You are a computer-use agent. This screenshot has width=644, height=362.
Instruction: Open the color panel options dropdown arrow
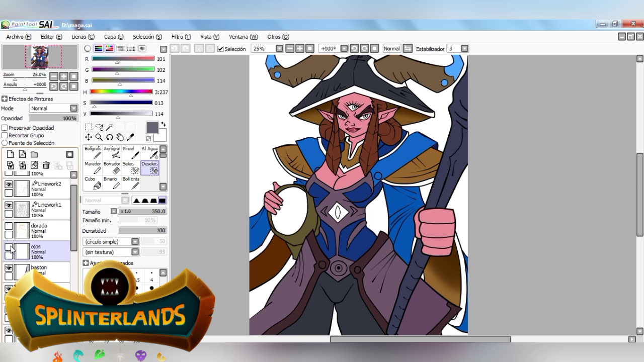pos(164,49)
